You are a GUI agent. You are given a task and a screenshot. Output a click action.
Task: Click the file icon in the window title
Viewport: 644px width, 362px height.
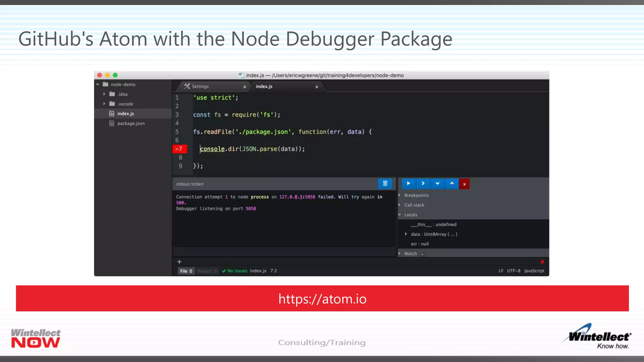pos(241,75)
